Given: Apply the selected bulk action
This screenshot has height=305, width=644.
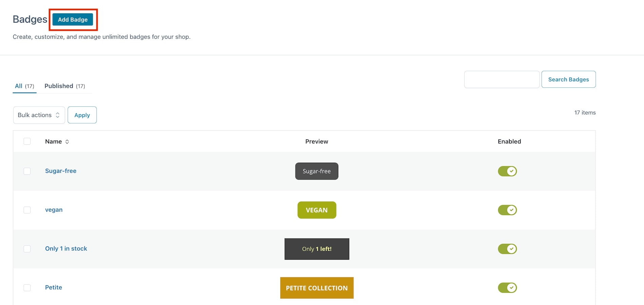Looking at the screenshot, I should (x=82, y=115).
